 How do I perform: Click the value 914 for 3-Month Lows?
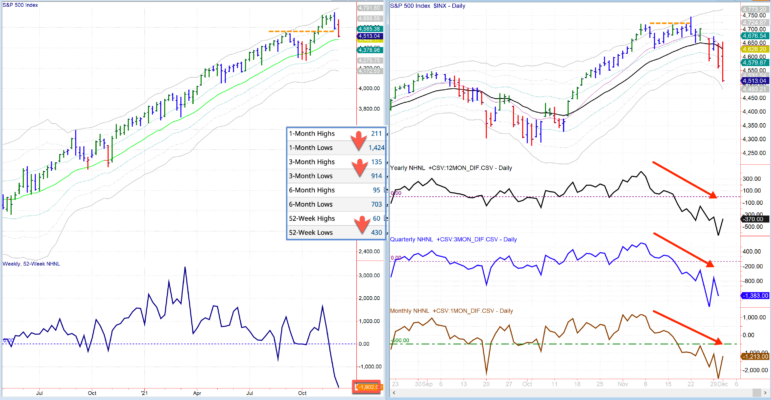[x=376, y=176]
